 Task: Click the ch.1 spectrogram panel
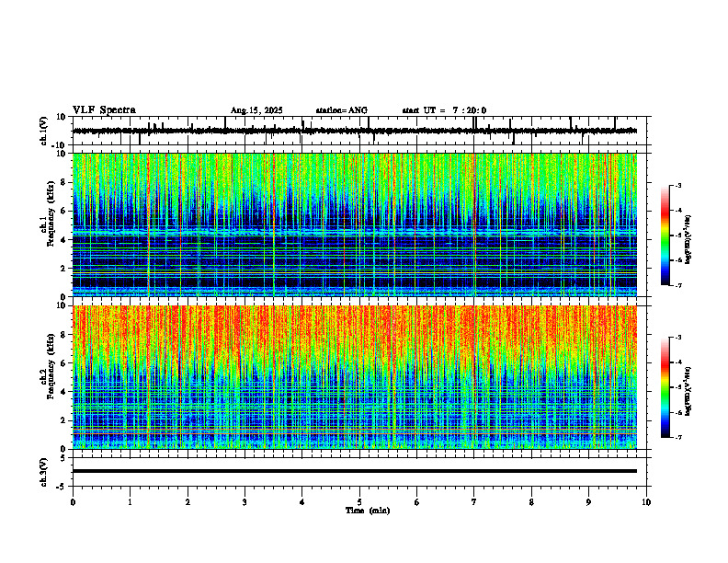(355, 224)
